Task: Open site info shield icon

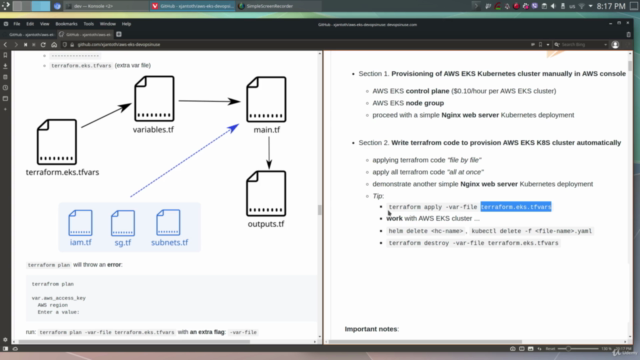Action: pos(65,44)
